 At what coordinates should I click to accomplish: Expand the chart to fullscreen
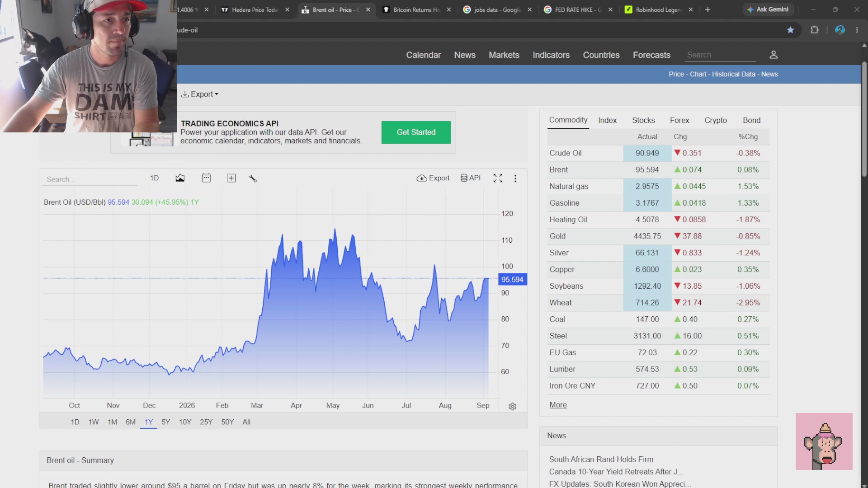click(x=498, y=178)
